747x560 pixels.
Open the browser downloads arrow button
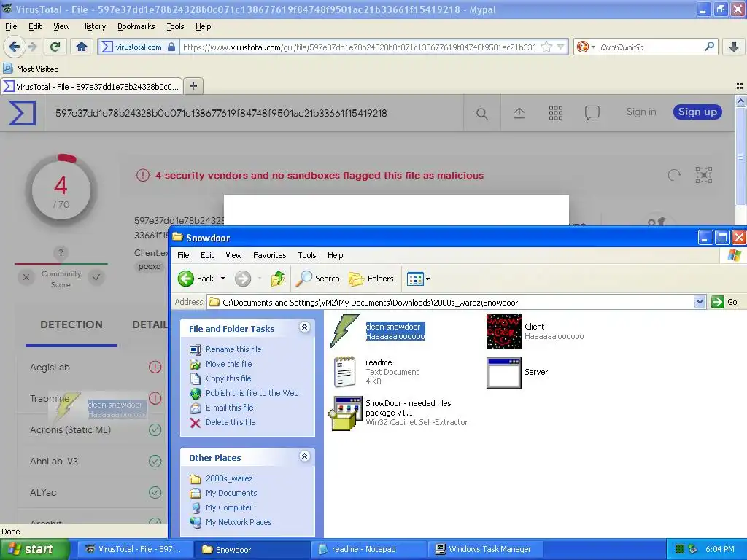[734, 47]
